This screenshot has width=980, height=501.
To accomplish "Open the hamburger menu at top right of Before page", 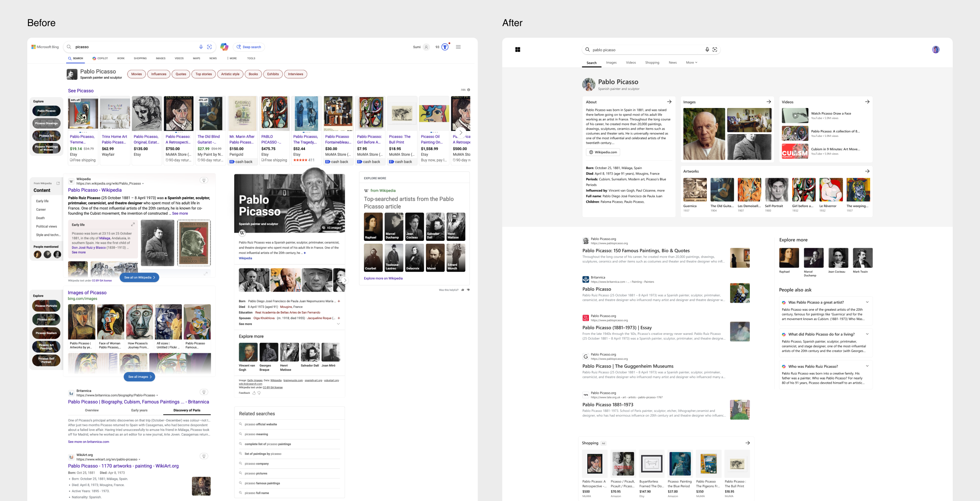I will coord(458,47).
